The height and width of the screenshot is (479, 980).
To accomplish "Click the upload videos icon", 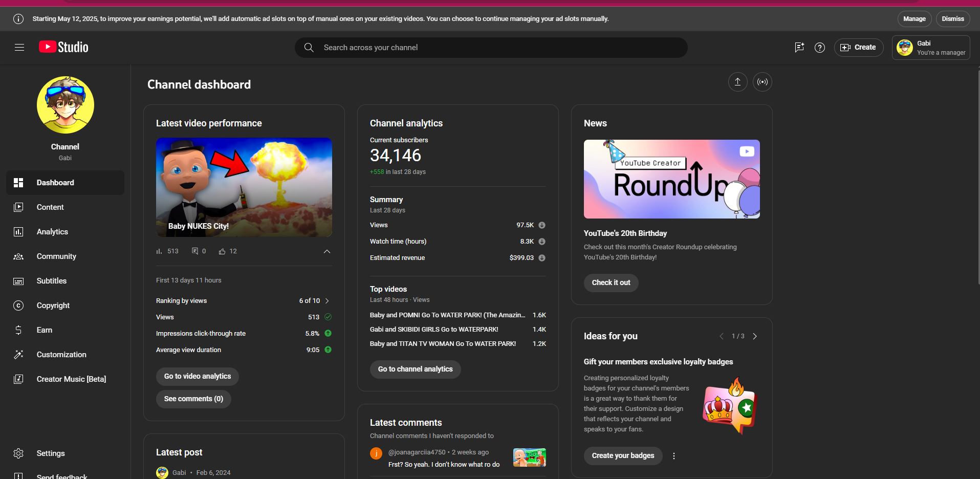I will point(737,82).
